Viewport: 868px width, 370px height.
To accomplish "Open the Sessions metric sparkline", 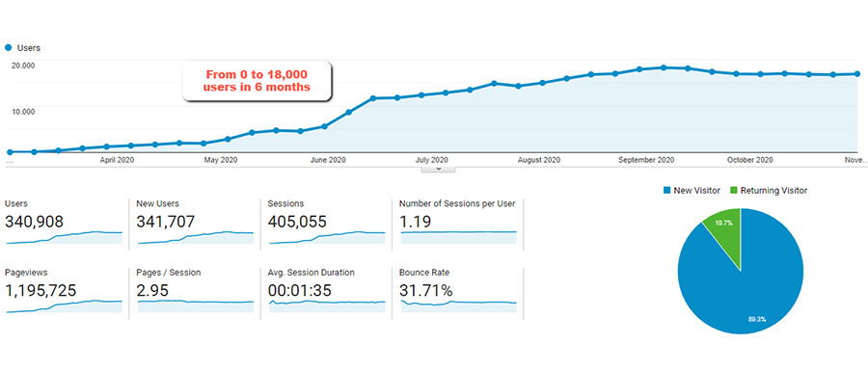I will (x=327, y=237).
